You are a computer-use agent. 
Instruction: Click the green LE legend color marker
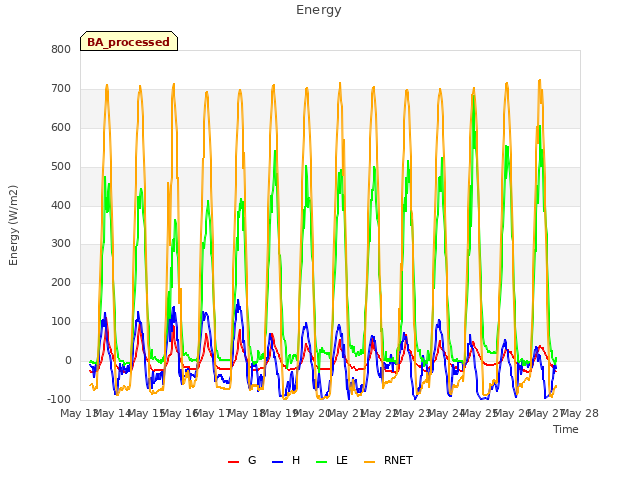(x=322, y=462)
